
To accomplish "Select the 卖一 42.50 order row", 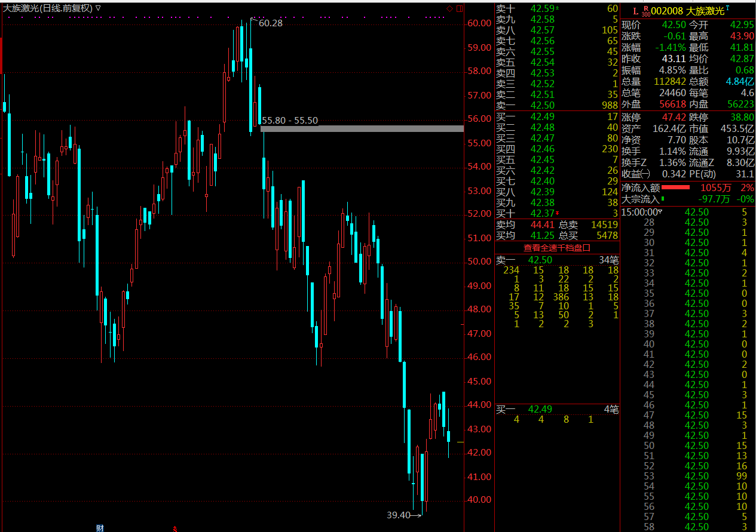I will (x=557, y=105).
